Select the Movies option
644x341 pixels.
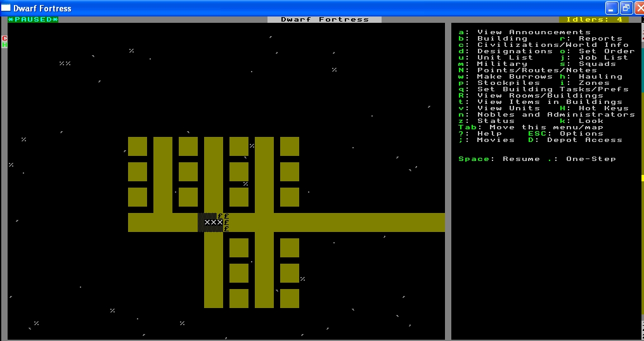(x=487, y=139)
